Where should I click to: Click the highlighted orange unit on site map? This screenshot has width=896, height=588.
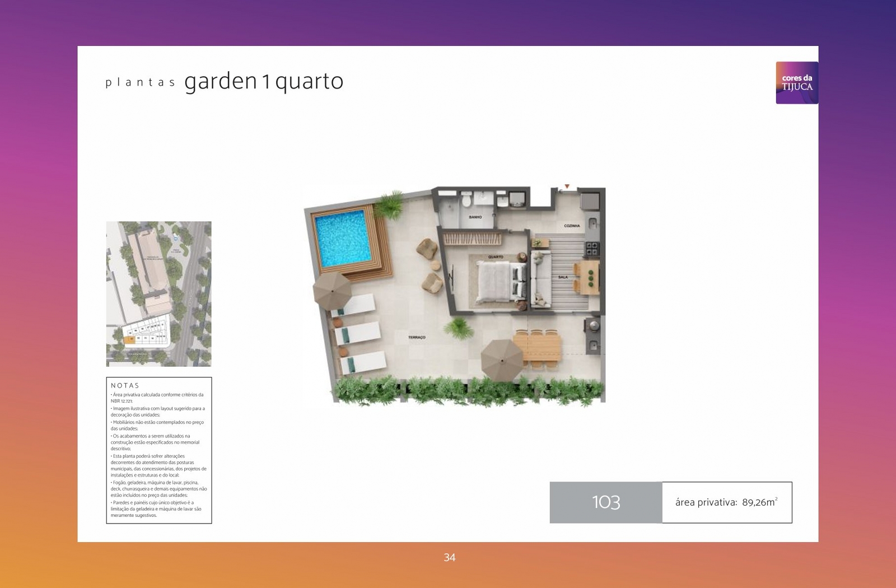[x=129, y=339]
